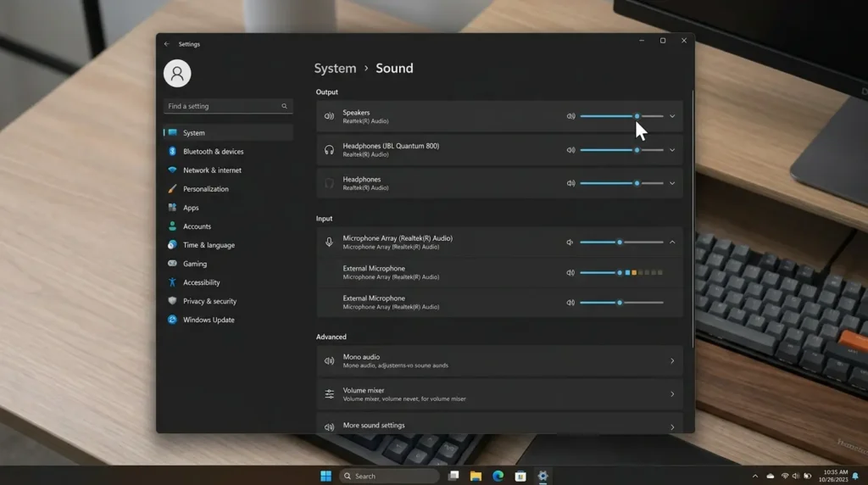Viewport: 868px width, 485px height.
Task: Click the Mono audio speaker icon
Action: 330,361
